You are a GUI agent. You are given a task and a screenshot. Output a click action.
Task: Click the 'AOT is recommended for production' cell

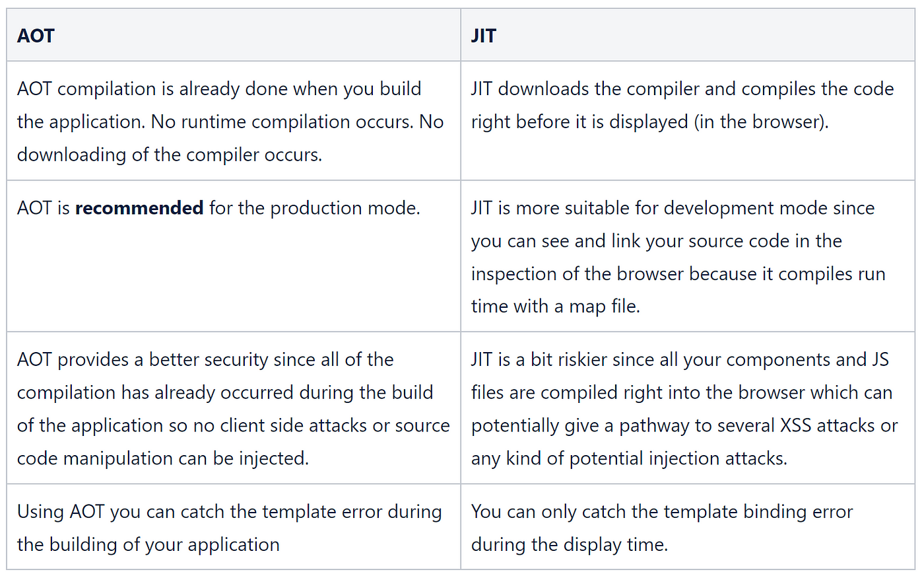[234, 256]
